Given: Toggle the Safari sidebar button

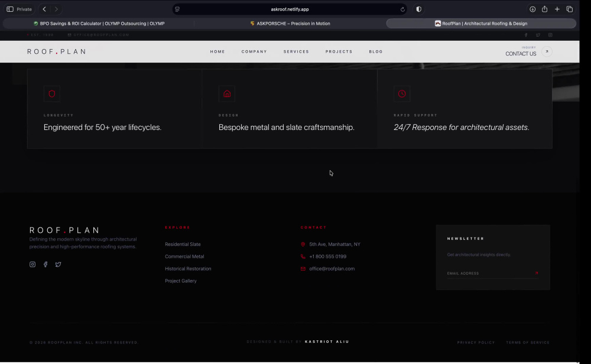Looking at the screenshot, I should coord(10,9).
